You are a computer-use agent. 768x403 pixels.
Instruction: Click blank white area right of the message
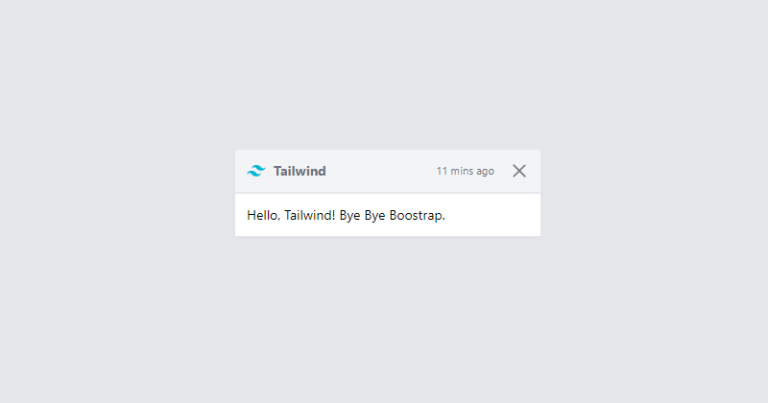point(492,215)
